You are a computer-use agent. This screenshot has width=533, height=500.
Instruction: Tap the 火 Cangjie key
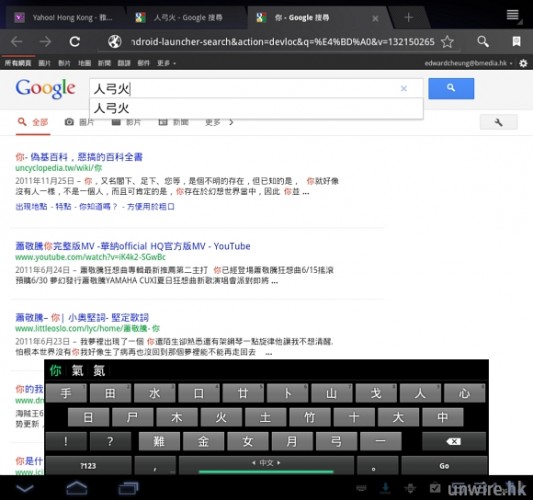[221, 417]
